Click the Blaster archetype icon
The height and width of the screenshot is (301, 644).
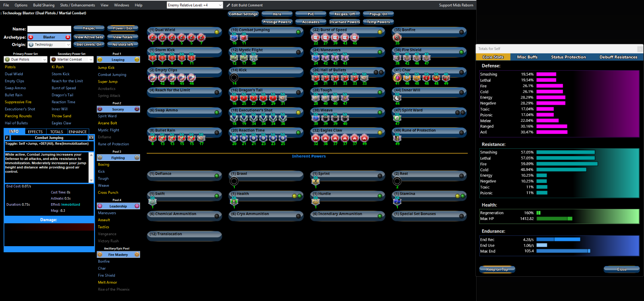point(31,37)
